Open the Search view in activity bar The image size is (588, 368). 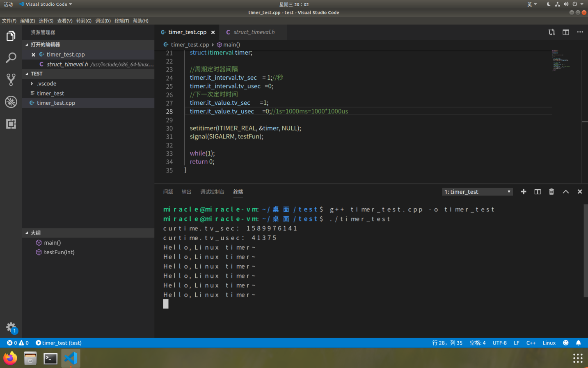click(11, 57)
